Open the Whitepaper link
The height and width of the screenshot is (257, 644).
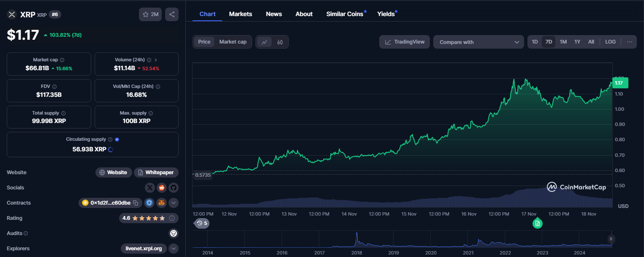coord(156,172)
